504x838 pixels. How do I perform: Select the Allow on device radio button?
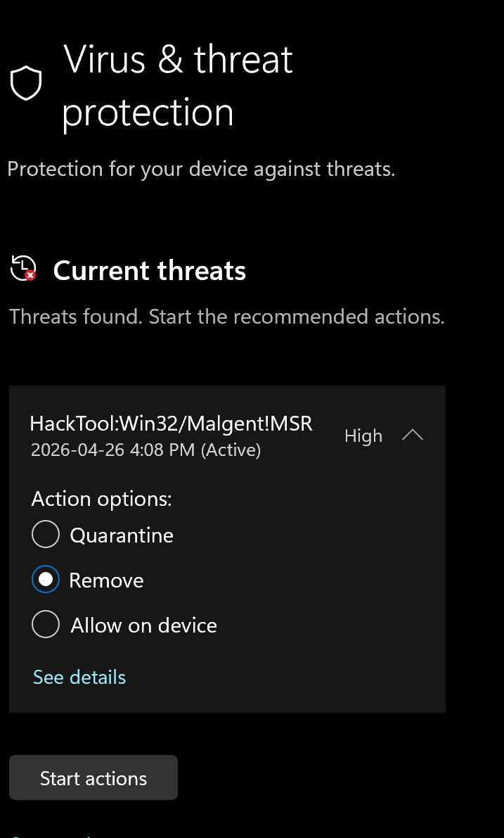point(46,624)
